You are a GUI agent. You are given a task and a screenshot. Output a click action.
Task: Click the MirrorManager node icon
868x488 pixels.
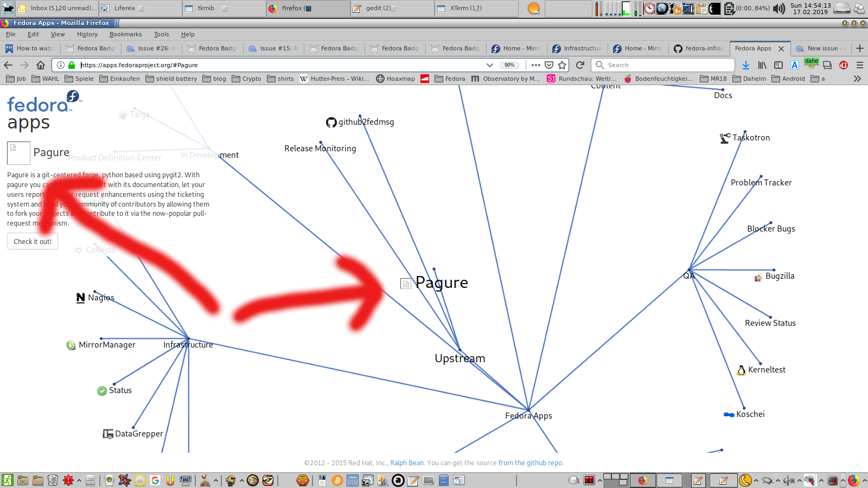[71, 345]
